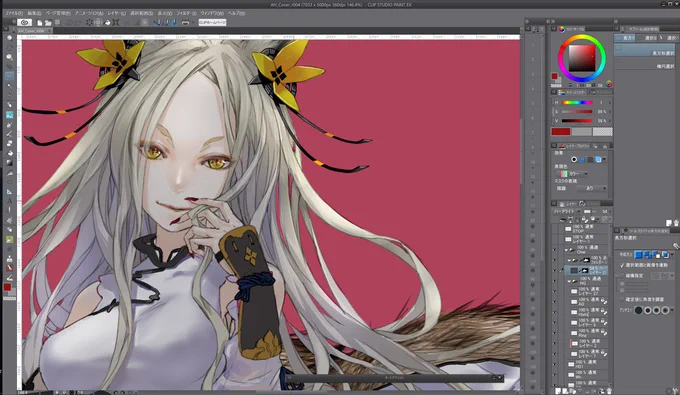Choose Intersect selection mode icon
The height and width of the screenshot is (395, 680).
click(665, 255)
